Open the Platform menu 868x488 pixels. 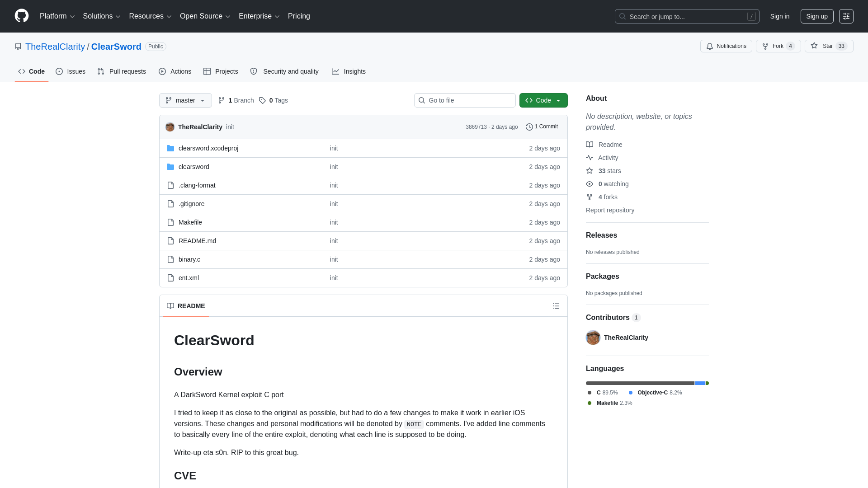pyautogui.click(x=57, y=16)
